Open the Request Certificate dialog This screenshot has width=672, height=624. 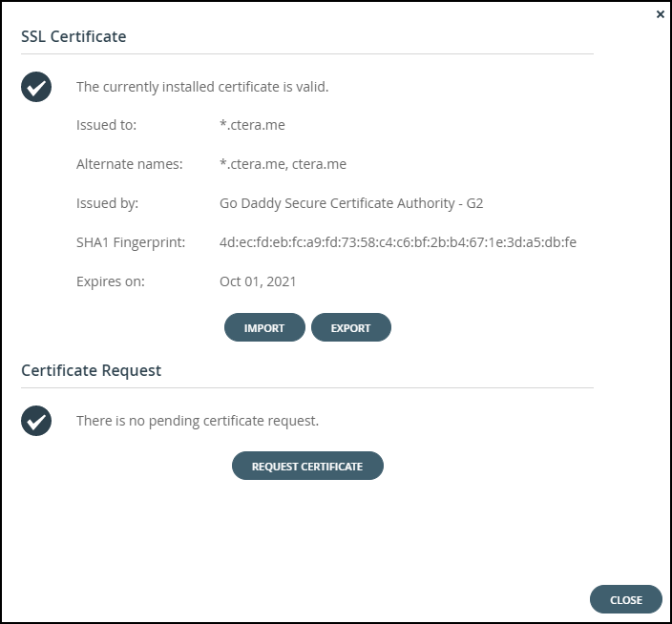click(307, 466)
